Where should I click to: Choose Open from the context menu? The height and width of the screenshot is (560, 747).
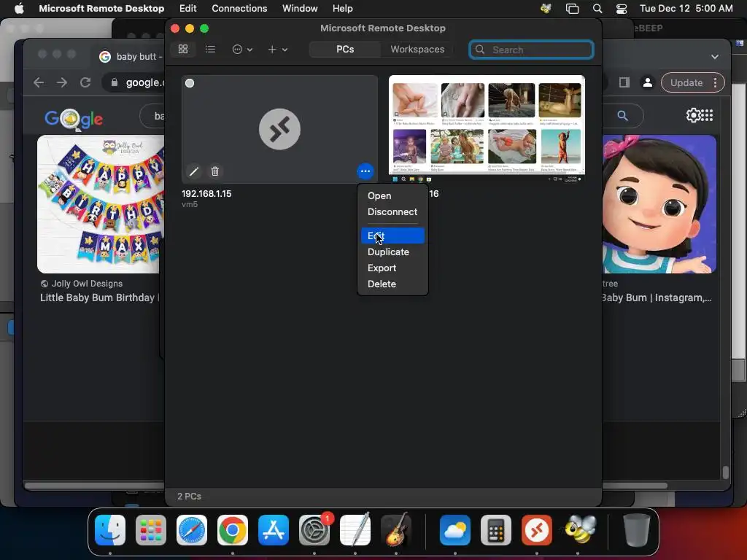pyautogui.click(x=379, y=195)
